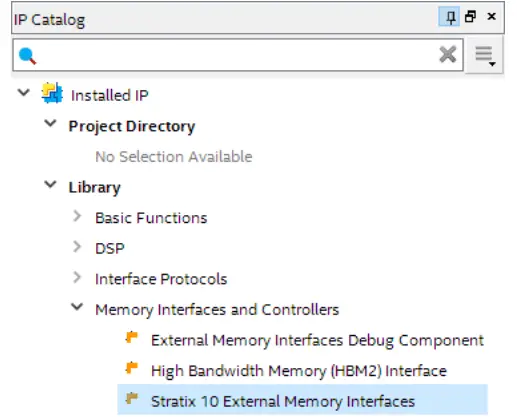Select the Project Directory label
Screen dimensions: 517x417
click(132, 127)
